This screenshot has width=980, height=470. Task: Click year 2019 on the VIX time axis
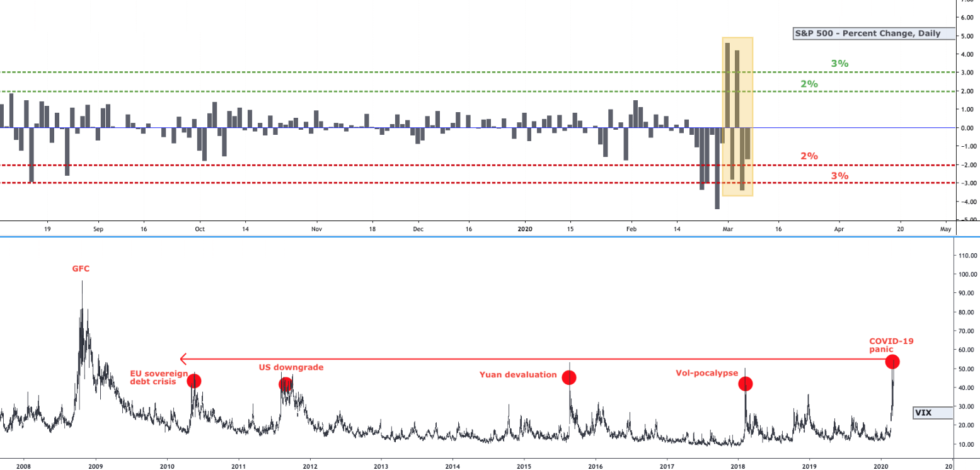click(810, 466)
